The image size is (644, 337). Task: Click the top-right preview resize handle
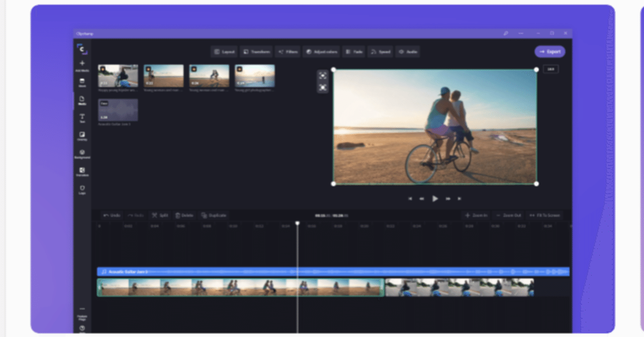point(536,69)
